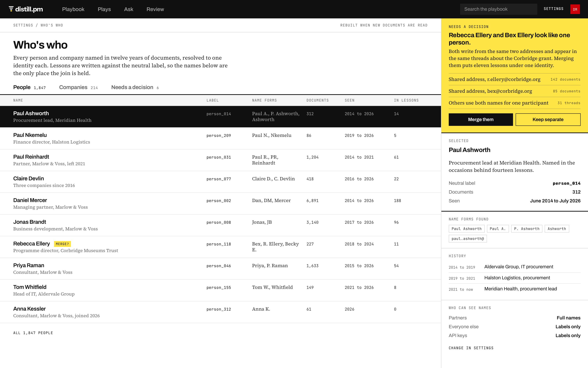Go to Plays in top navigation

[104, 9]
